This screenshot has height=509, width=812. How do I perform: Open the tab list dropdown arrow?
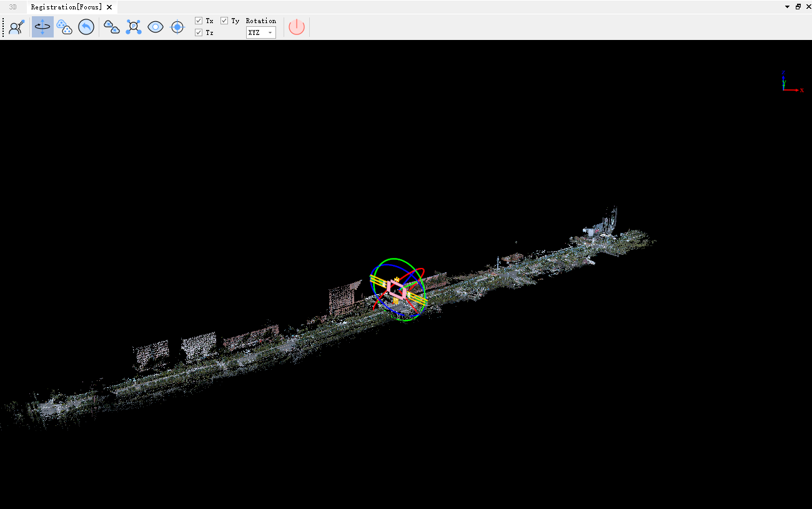[x=787, y=7]
